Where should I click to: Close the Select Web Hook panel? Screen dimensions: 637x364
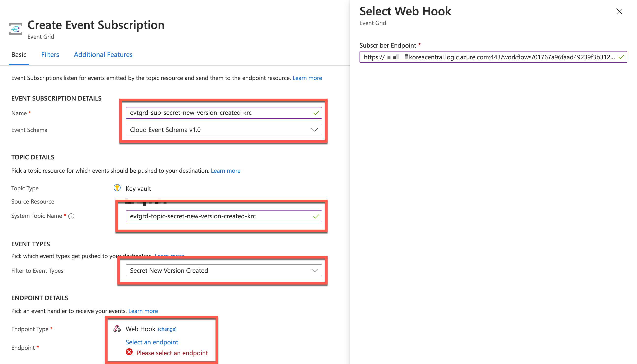pyautogui.click(x=619, y=11)
